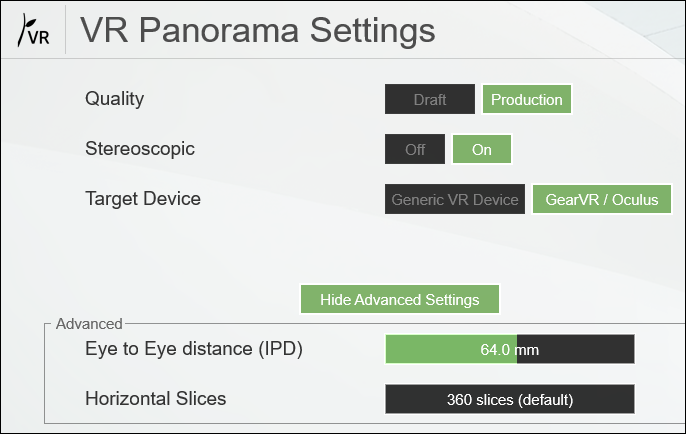Open the 360 slices (default) field
The height and width of the screenshot is (434, 686).
[x=510, y=399]
